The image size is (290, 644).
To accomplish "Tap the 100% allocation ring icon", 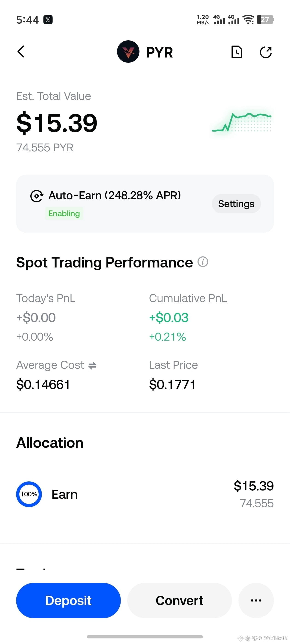I will 29,494.
